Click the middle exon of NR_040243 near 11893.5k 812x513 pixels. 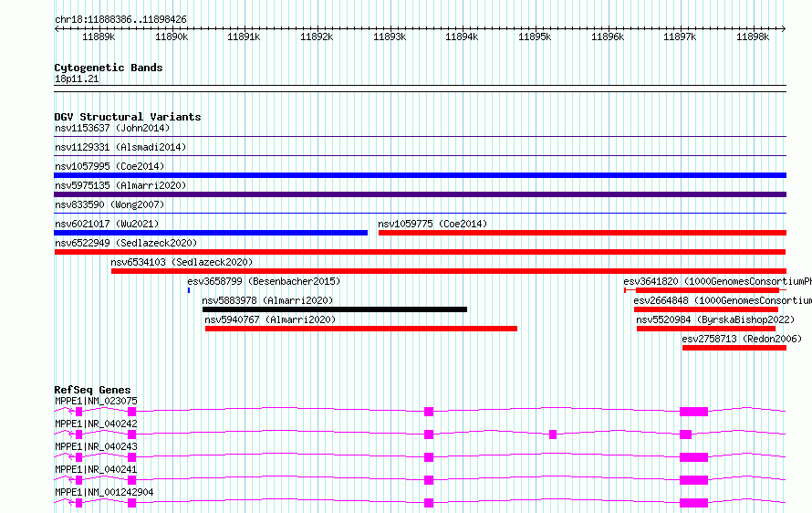click(428, 457)
